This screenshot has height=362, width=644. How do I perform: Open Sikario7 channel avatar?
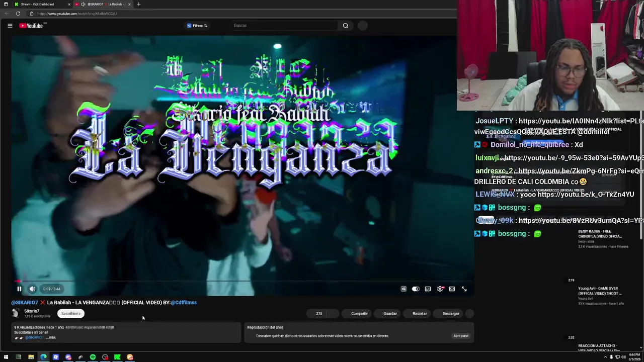point(16,313)
